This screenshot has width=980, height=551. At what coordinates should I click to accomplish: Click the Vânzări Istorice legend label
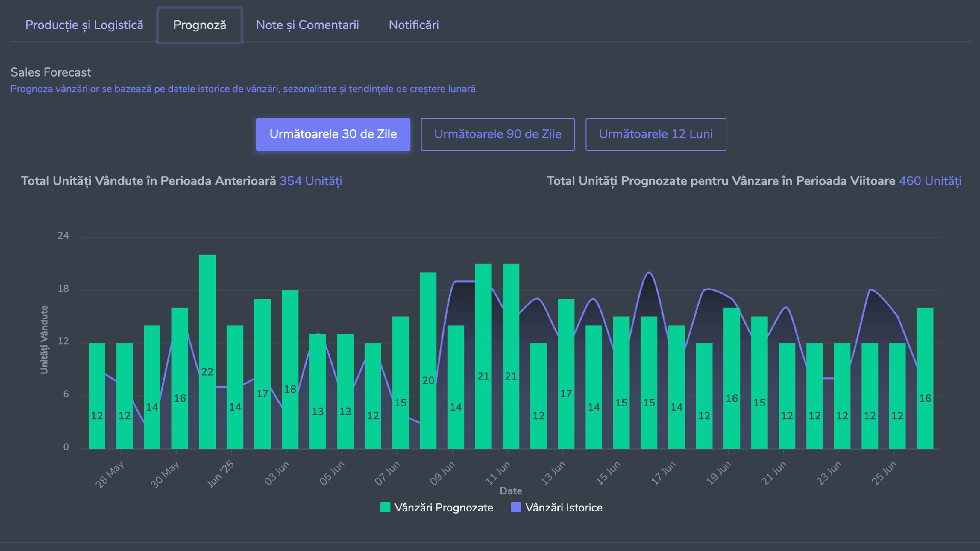[564, 508]
